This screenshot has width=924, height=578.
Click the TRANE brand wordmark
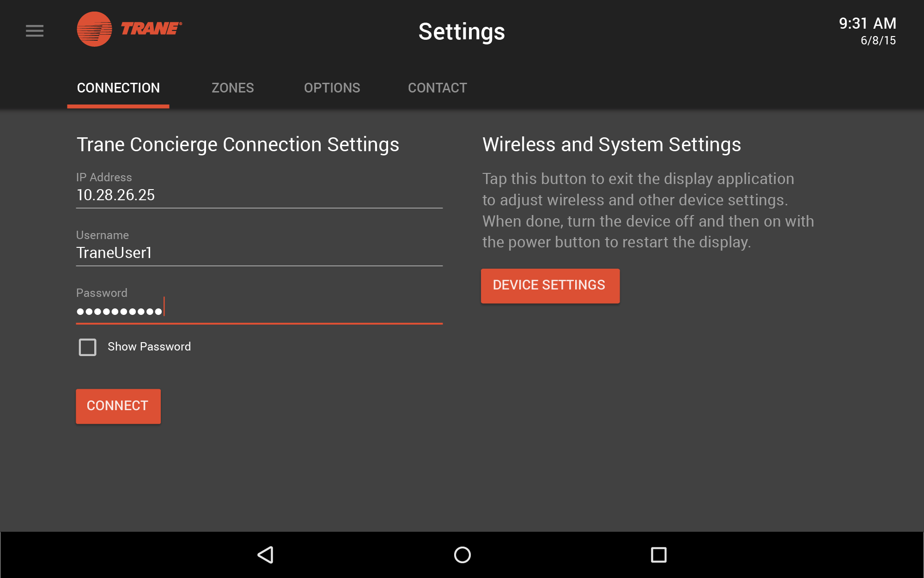coord(151,29)
